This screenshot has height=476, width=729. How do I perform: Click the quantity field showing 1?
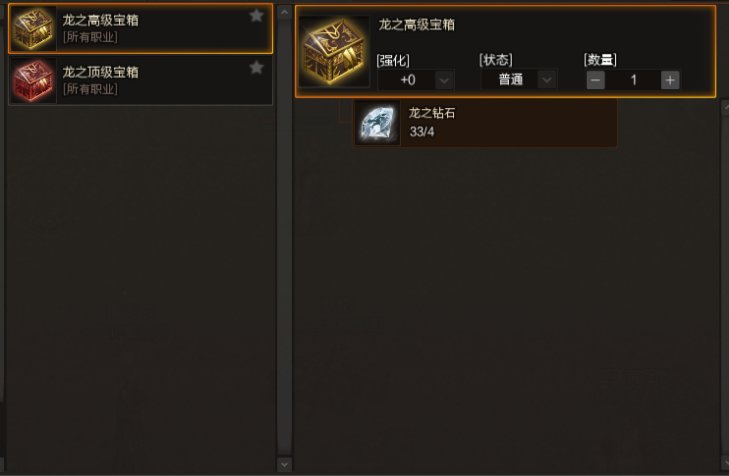tap(633, 80)
